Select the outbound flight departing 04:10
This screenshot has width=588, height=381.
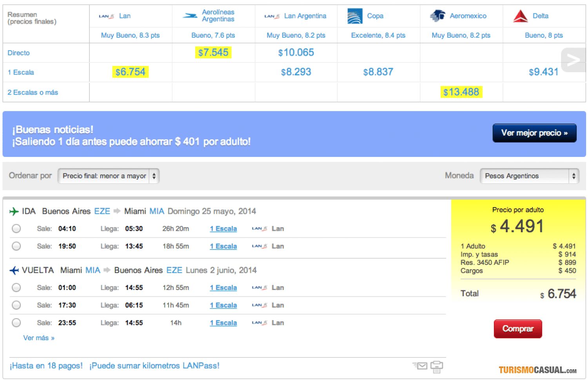tap(16, 228)
